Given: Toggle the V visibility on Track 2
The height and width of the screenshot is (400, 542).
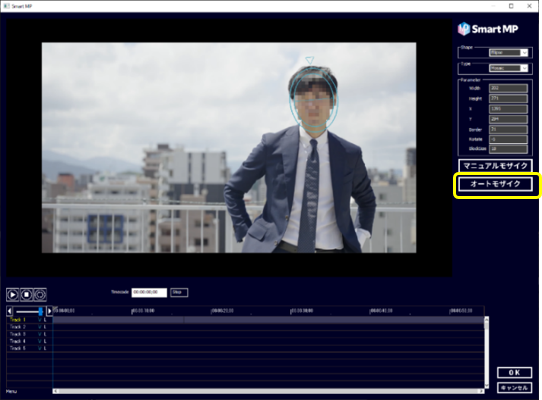Looking at the screenshot, I should [40, 327].
